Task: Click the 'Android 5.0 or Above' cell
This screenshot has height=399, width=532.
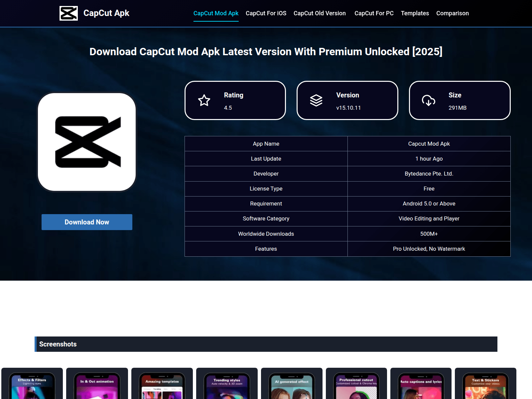Action: pos(429,203)
